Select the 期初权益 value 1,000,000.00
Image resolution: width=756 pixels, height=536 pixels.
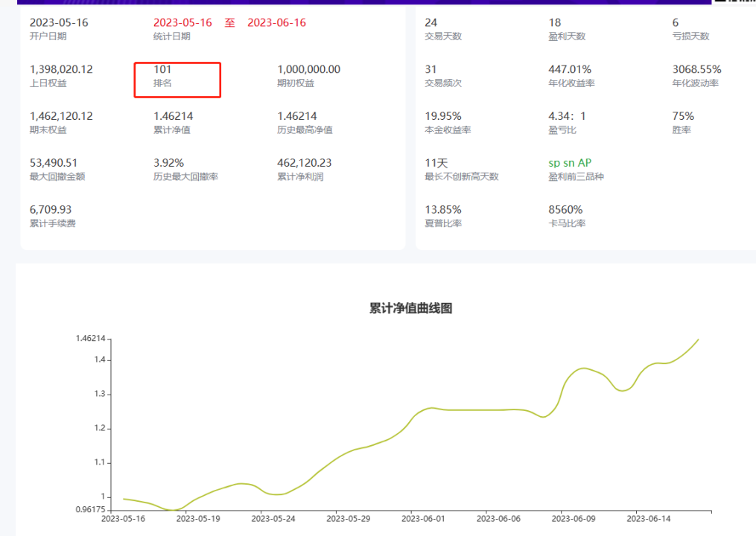308,69
